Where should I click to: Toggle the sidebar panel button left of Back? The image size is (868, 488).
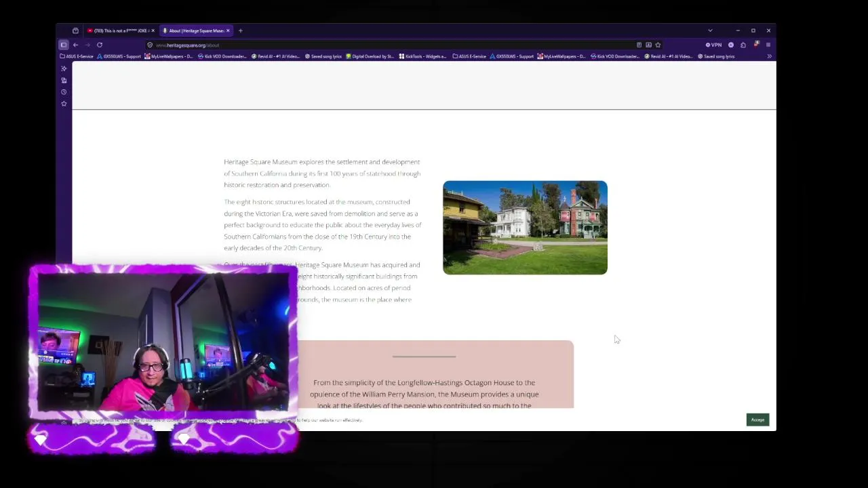64,45
